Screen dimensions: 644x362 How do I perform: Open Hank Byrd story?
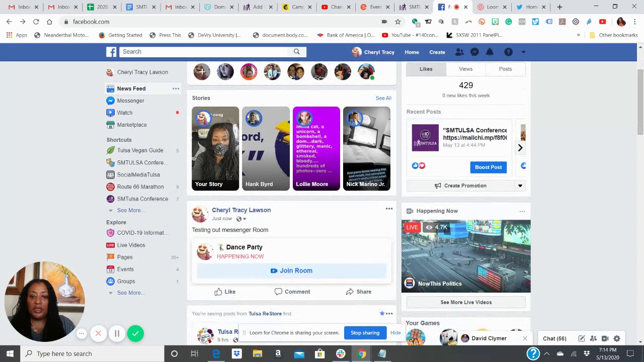(266, 149)
